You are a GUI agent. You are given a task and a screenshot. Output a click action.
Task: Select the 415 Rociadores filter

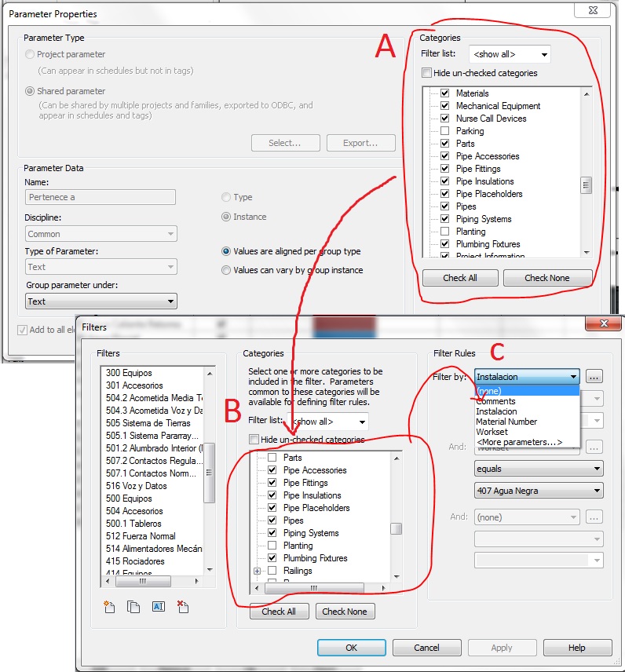[135, 561]
